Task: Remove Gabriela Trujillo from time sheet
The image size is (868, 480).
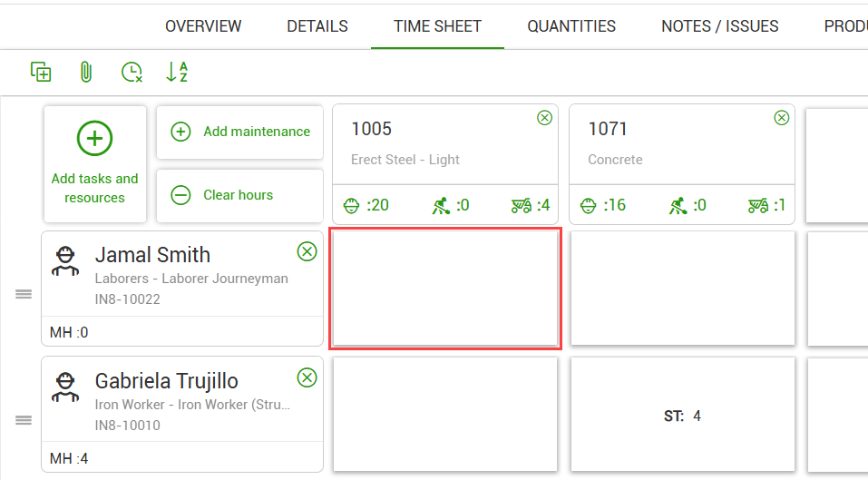Action: (307, 377)
